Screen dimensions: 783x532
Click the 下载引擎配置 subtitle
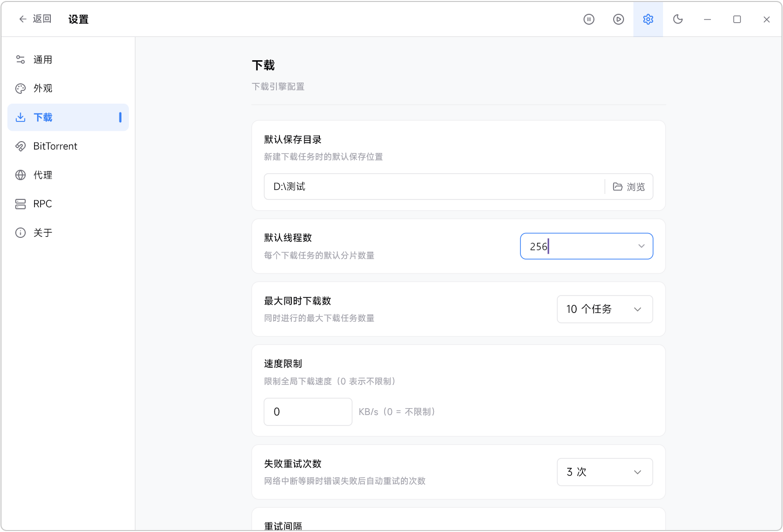coord(278,87)
